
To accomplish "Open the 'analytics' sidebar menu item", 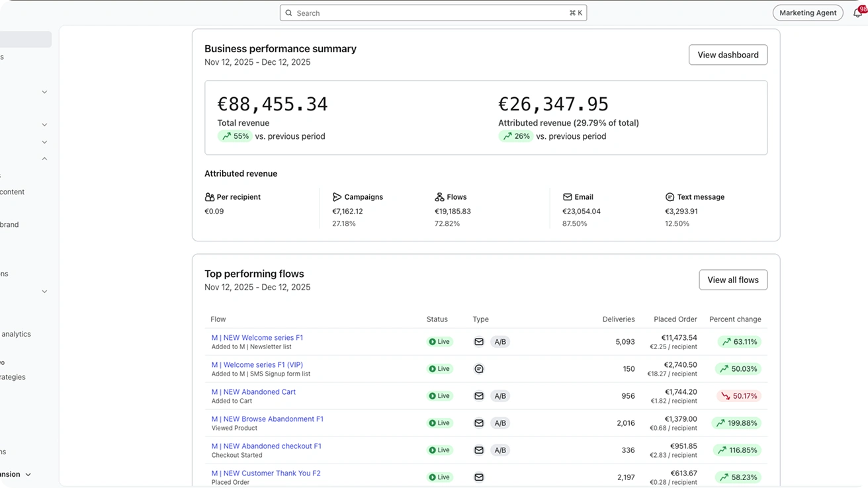I will point(17,334).
